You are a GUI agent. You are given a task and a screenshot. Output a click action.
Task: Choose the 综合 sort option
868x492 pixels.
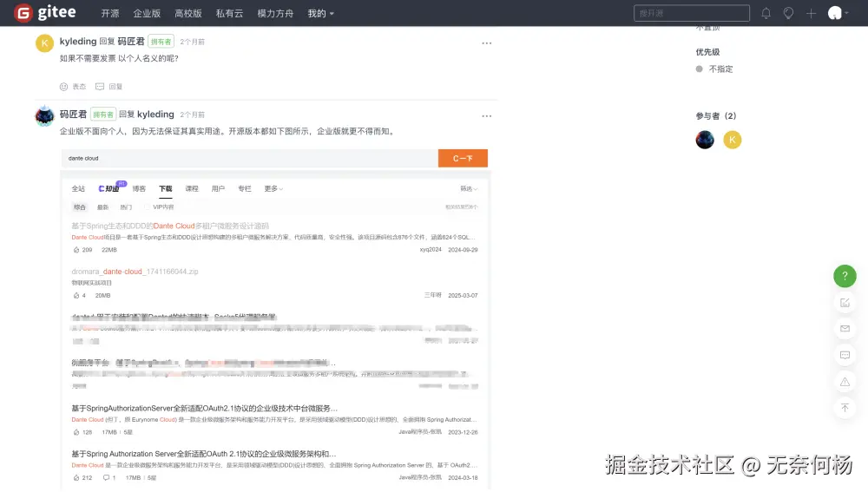(x=80, y=207)
